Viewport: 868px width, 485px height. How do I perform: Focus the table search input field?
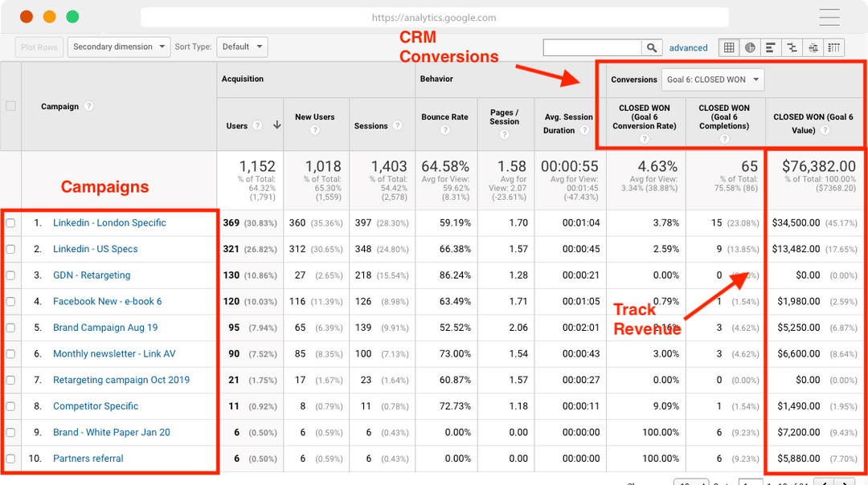592,47
